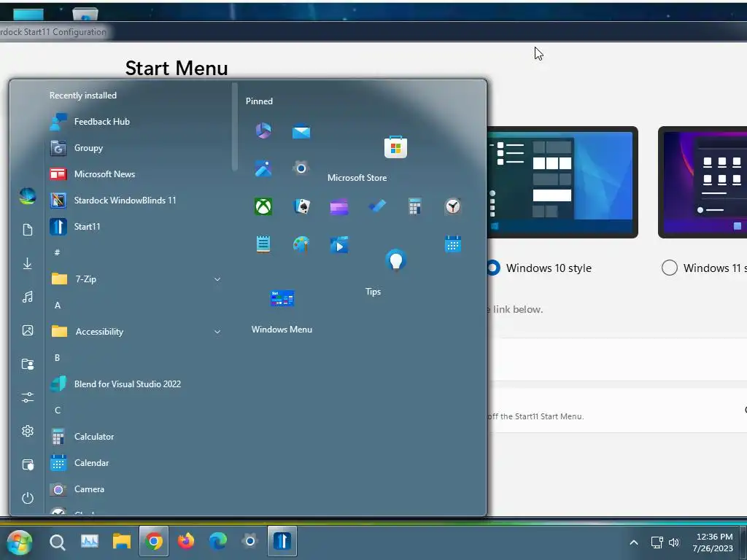Open the pinned Clock tile
This screenshot has height=560, width=747.
click(452, 206)
